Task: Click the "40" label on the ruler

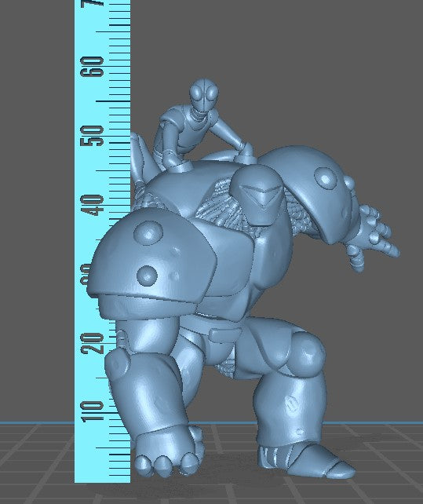Action: [x=93, y=205]
